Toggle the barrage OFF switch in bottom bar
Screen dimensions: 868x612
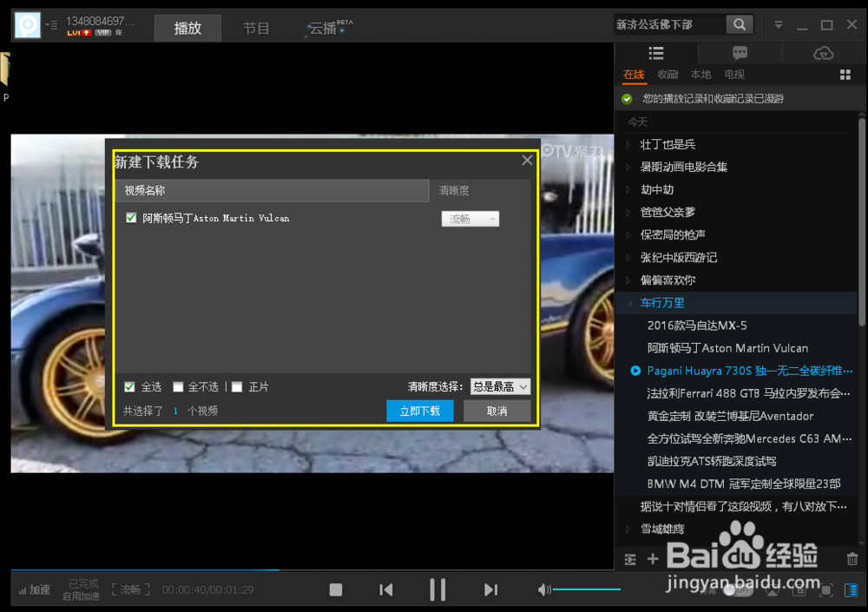pyautogui.click(x=739, y=590)
